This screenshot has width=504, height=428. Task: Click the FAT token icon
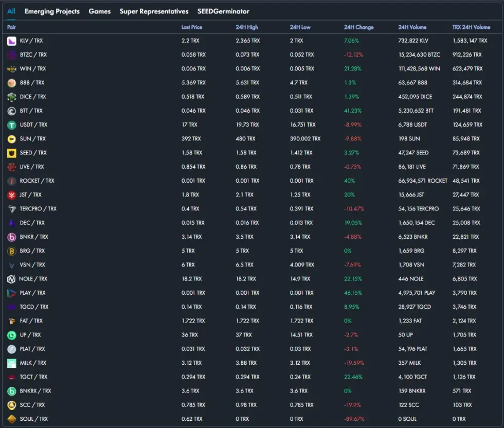point(11,321)
